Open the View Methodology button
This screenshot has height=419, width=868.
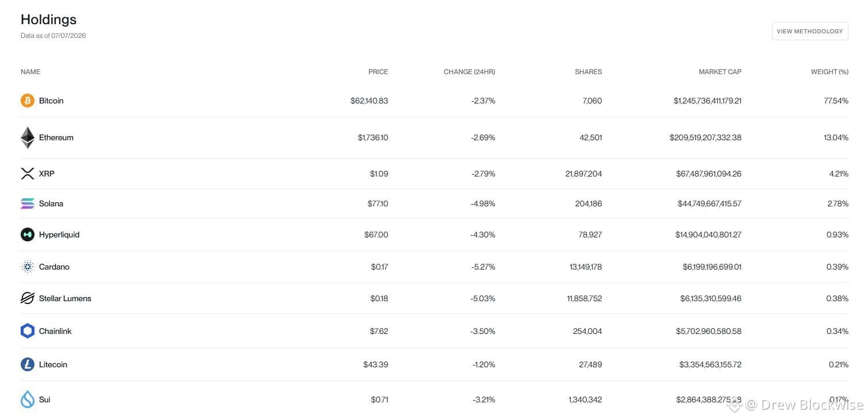click(x=810, y=31)
